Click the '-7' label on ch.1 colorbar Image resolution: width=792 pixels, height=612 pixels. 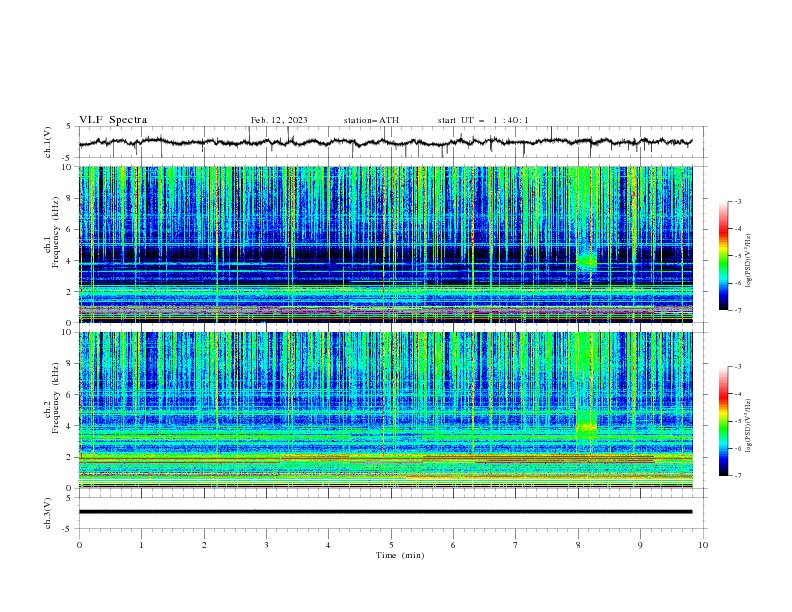(738, 310)
